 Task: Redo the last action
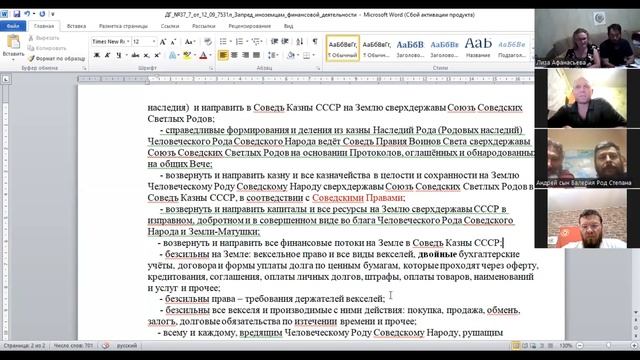pos(42,14)
